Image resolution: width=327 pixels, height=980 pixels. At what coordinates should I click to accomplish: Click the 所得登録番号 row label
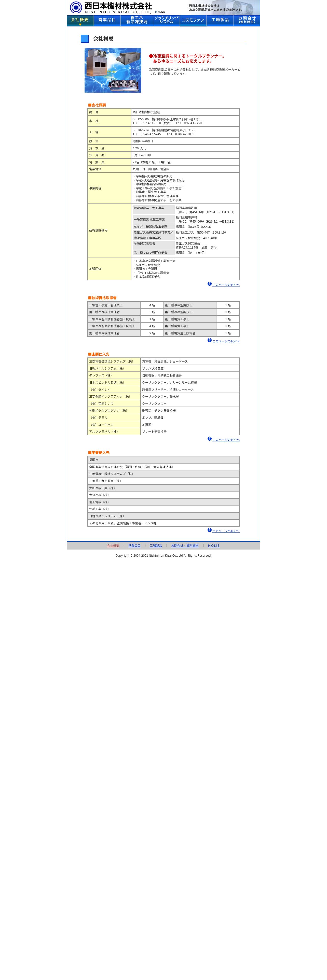[109, 230]
